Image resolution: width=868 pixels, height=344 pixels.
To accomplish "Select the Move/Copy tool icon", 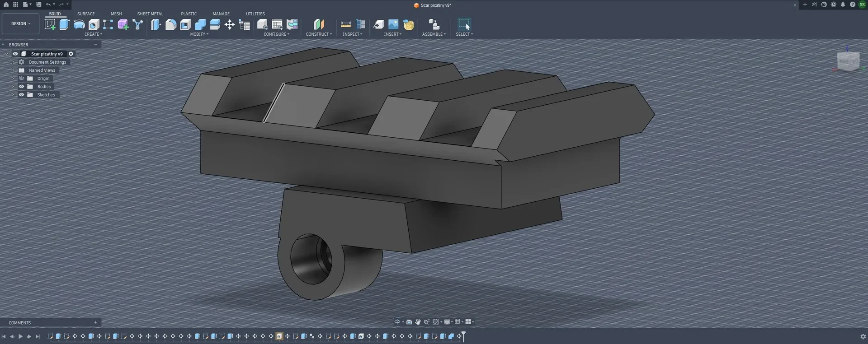I will (x=230, y=24).
